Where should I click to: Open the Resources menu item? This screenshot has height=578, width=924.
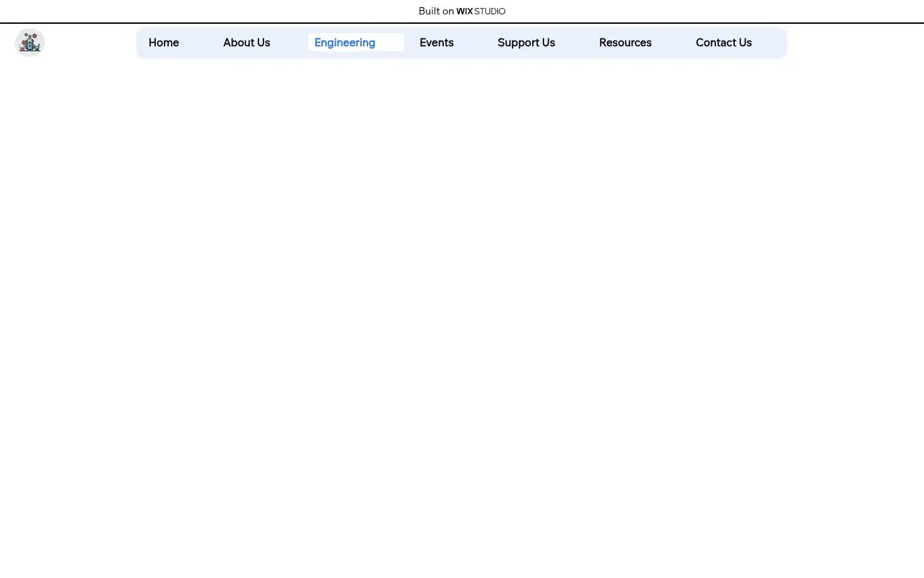point(625,43)
